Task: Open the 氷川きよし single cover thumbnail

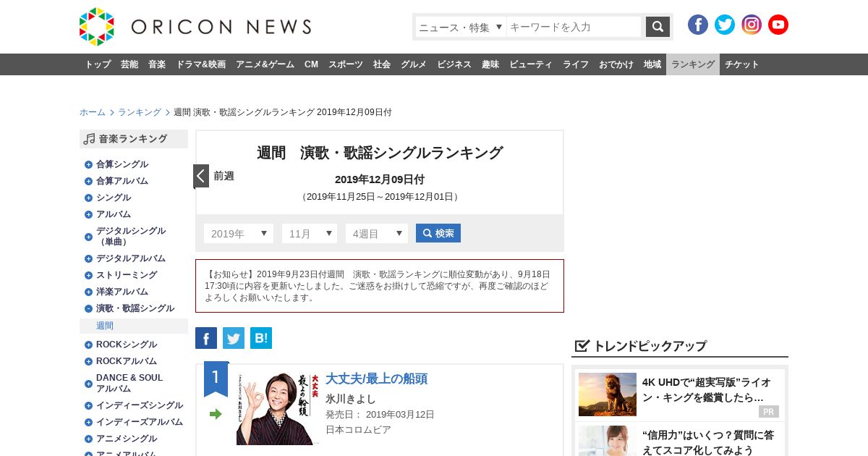Action: pos(278,408)
